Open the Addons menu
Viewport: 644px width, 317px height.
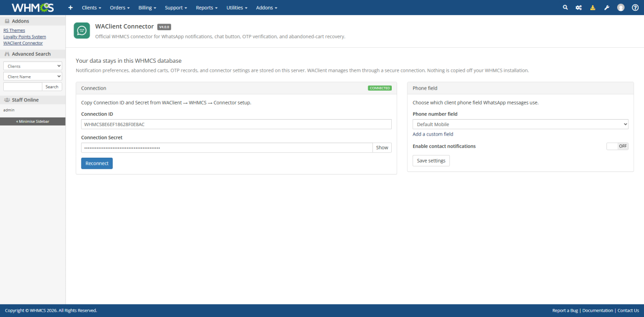click(267, 8)
